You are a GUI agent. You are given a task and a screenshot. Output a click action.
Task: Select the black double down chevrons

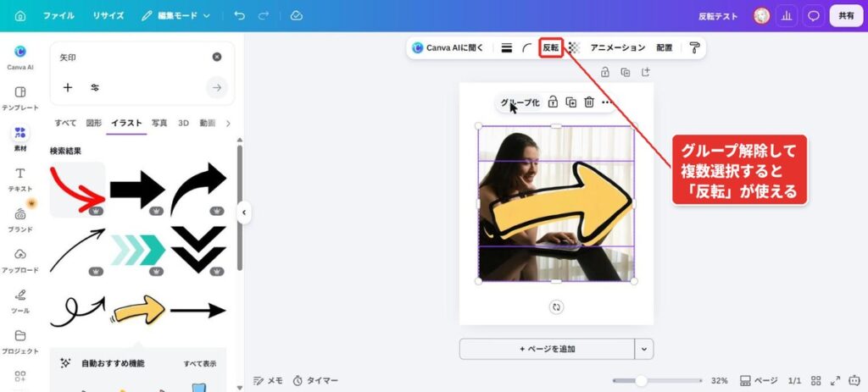(198, 250)
